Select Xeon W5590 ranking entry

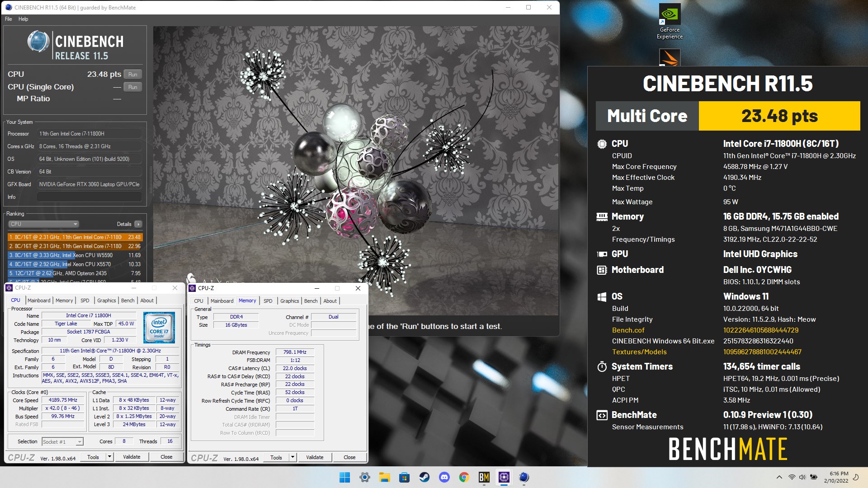coord(75,255)
